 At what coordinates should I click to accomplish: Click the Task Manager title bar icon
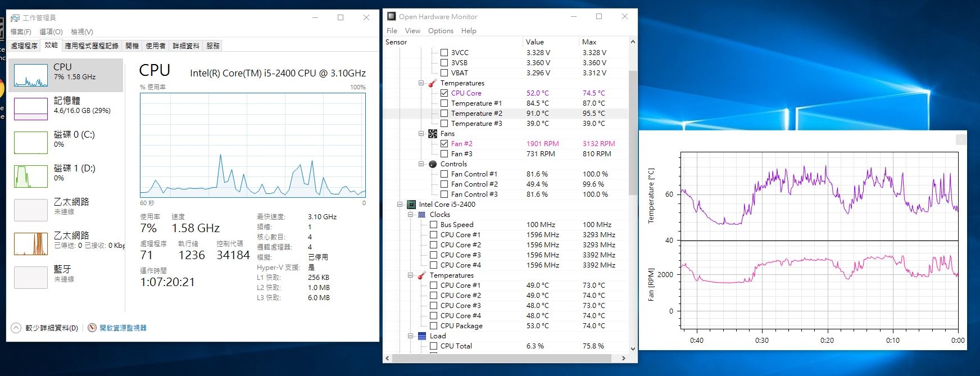tap(15, 18)
